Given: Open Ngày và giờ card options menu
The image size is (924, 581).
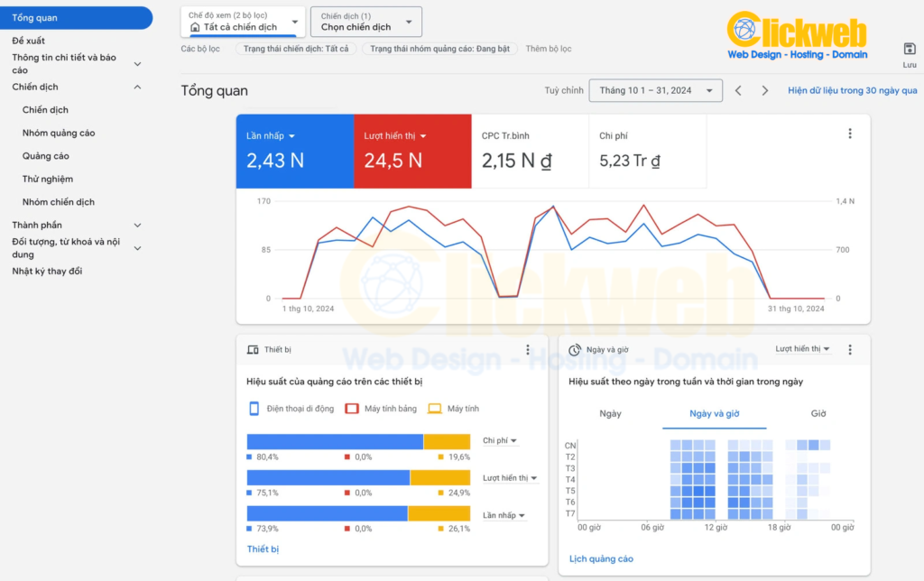Looking at the screenshot, I should coord(849,349).
